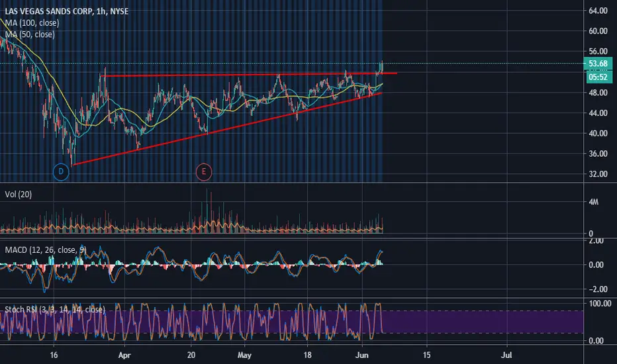Click the 16 date on time axis
Viewport: 617px width, 364px height.
tap(54, 355)
